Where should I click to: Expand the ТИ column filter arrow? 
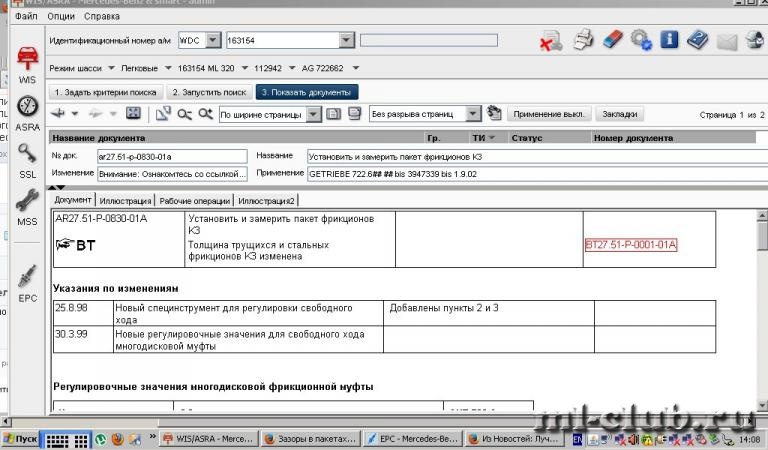(x=492, y=138)
